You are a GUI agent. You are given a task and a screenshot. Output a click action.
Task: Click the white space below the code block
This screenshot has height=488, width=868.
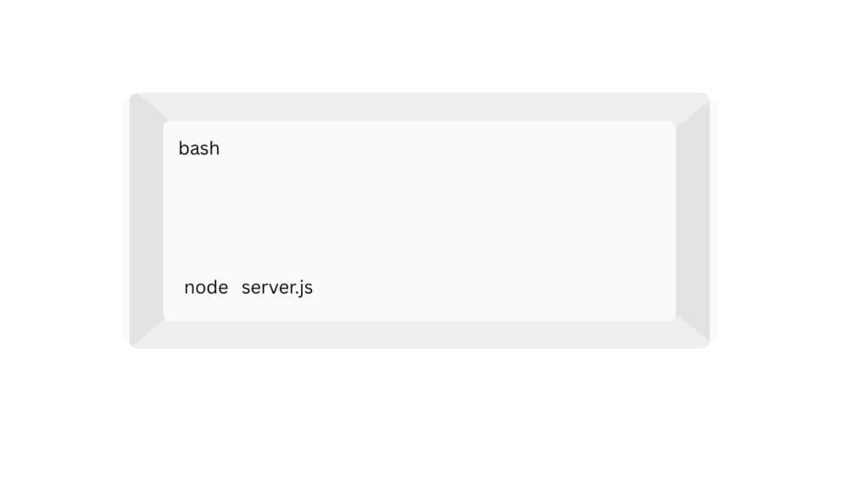(x=420, y=415)
